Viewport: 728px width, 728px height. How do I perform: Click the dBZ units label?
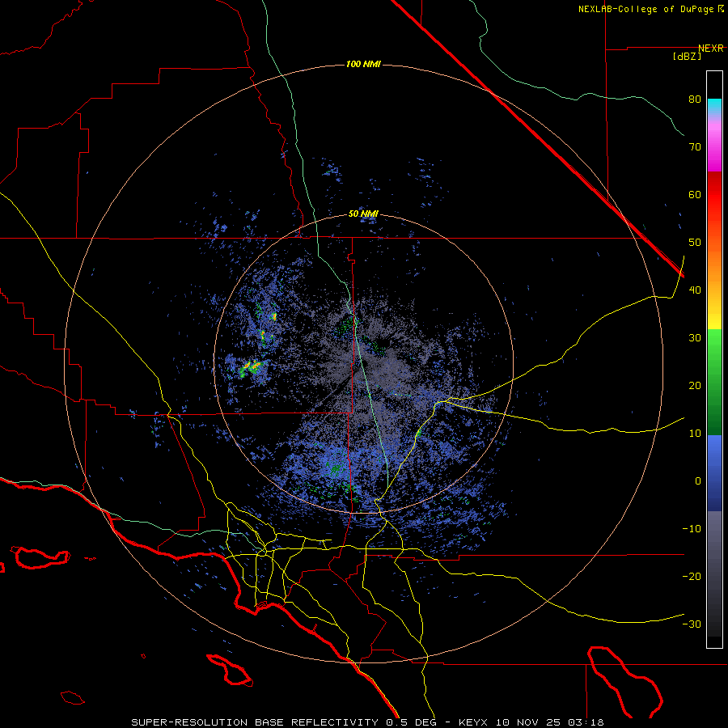coord(687,56)
